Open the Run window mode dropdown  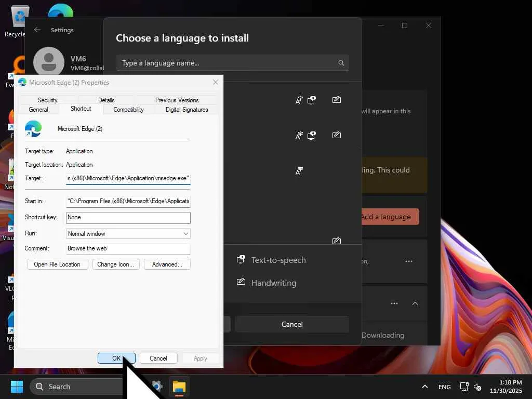(128, 233)
